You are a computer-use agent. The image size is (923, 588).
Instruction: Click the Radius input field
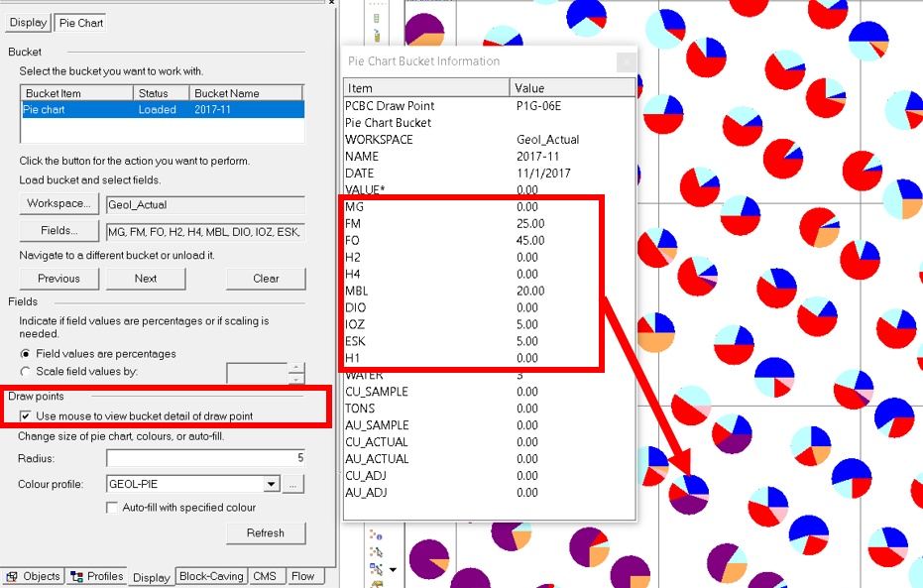(206, 458)
